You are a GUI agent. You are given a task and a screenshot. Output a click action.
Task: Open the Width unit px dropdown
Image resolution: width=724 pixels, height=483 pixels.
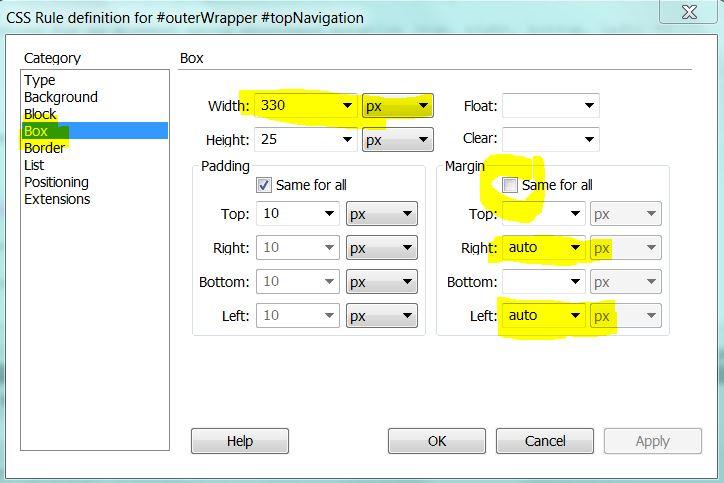[x=398, y=106]
